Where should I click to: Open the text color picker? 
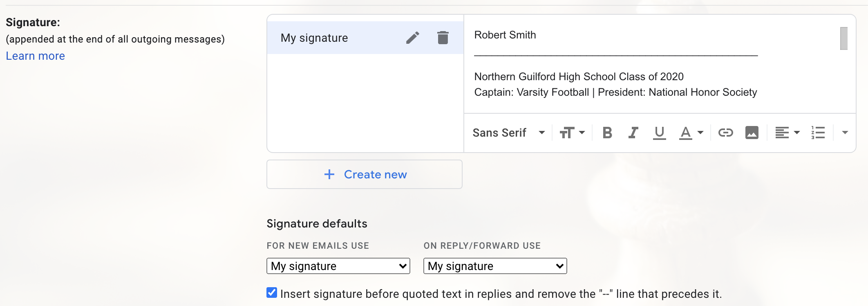(691, 133)
